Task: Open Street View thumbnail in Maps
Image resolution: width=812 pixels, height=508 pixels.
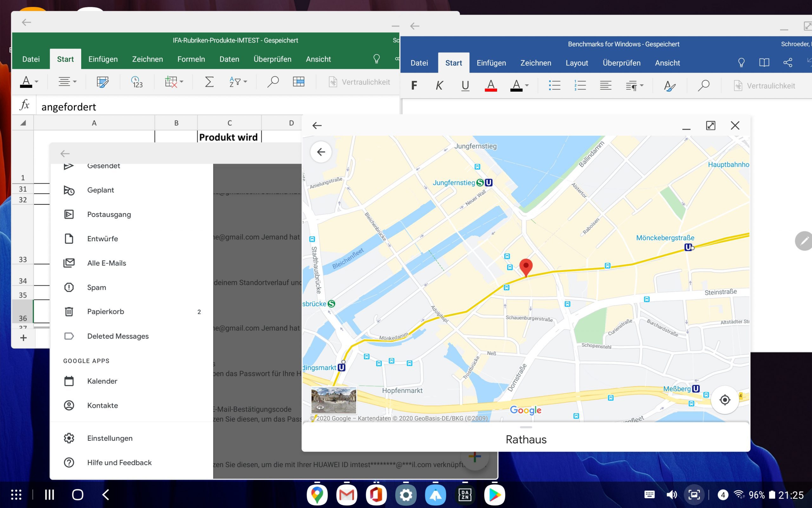Action: pyautogui.click(x=333, y=400)
